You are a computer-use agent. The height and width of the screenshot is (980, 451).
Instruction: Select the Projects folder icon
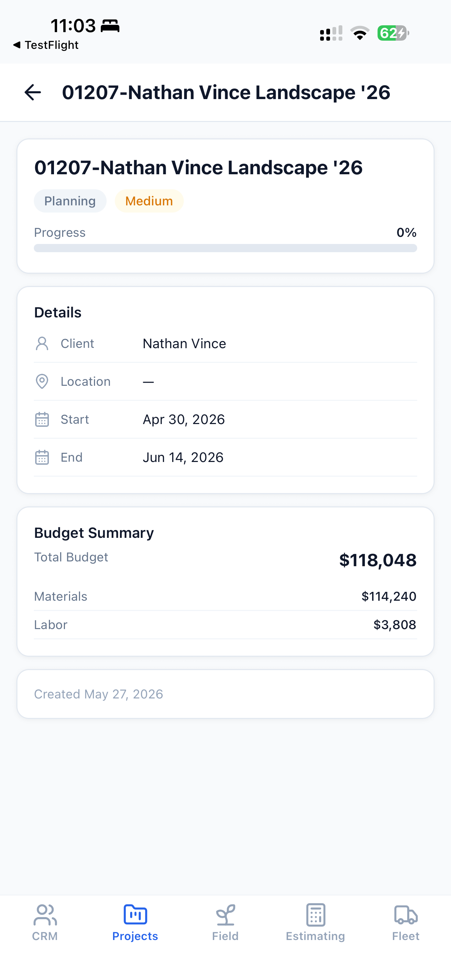(x=135, y=915)
